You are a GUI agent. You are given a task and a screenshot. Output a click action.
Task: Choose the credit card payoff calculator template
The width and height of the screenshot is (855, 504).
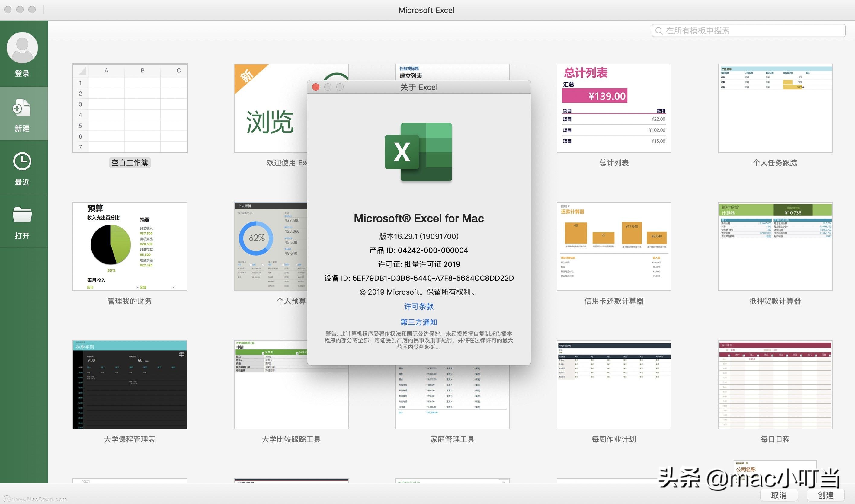pos(613,247)
